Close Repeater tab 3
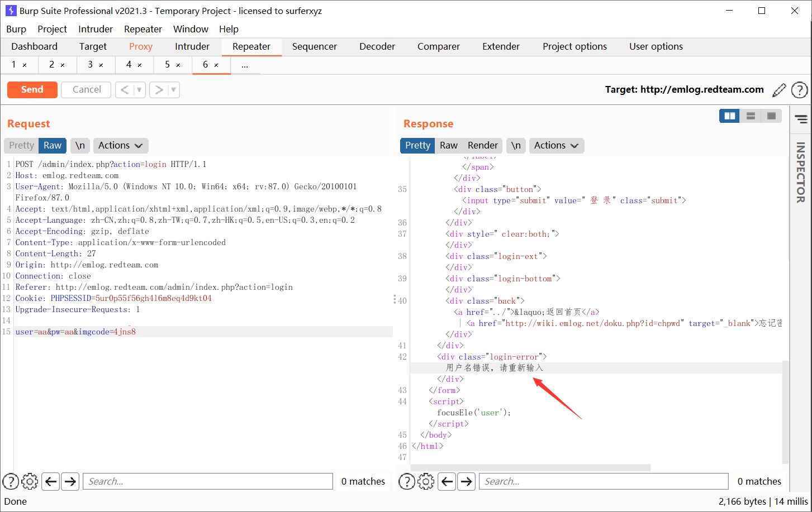The image size is (812, 512). (101, 65)
